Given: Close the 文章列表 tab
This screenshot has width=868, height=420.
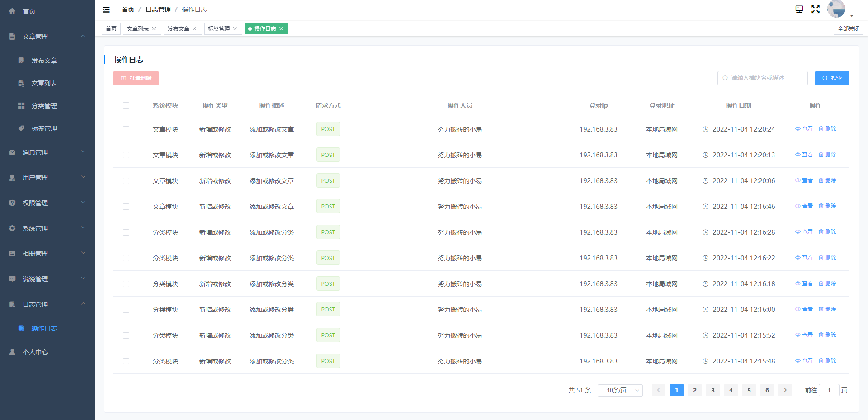Looking at the screenshot, I should point(154,29).
